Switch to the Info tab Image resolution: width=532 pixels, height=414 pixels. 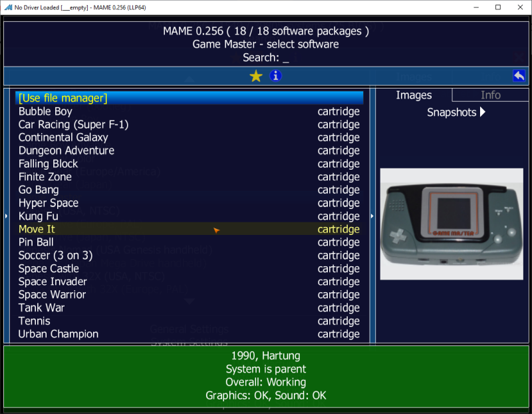tap(490, 95)
